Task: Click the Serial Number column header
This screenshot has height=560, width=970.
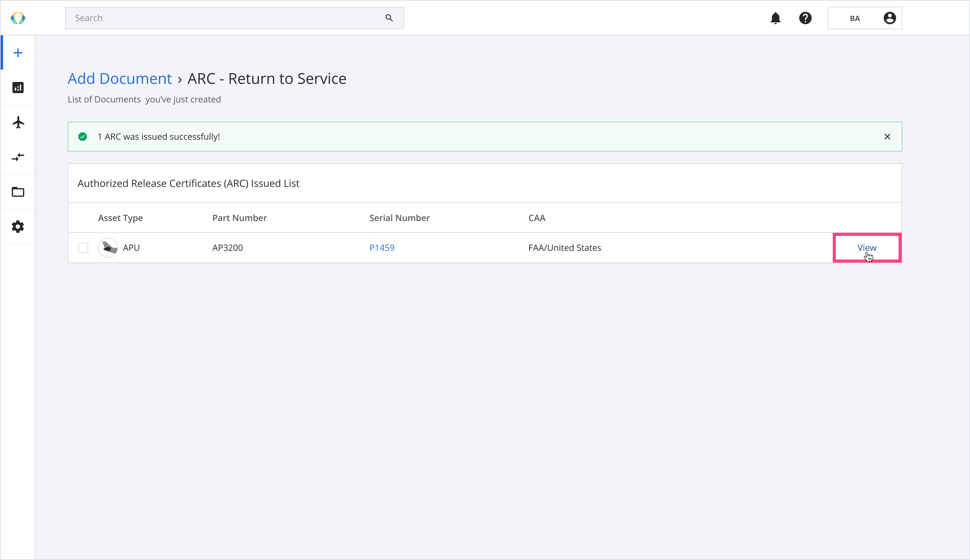Action: point(399,218)
